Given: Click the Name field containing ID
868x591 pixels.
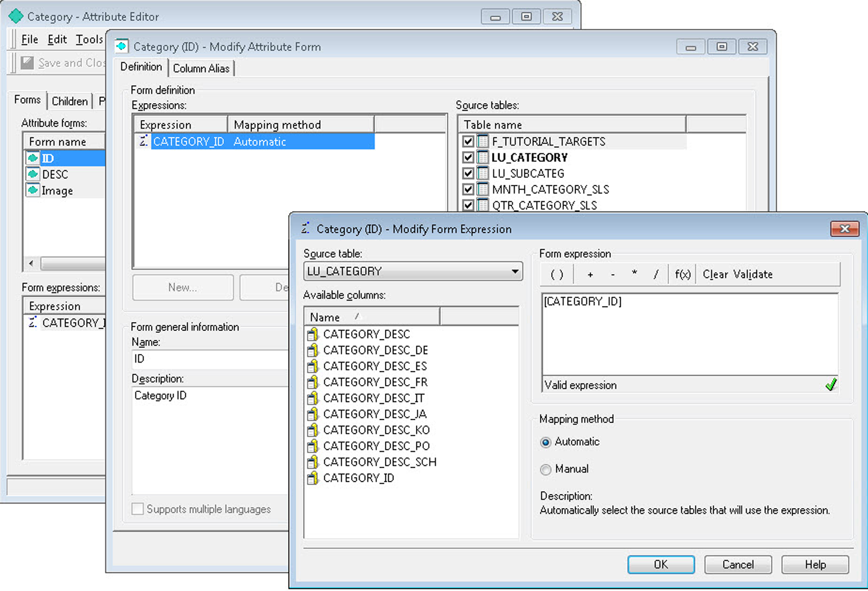Looking at the screenshot, I should 210,359.
